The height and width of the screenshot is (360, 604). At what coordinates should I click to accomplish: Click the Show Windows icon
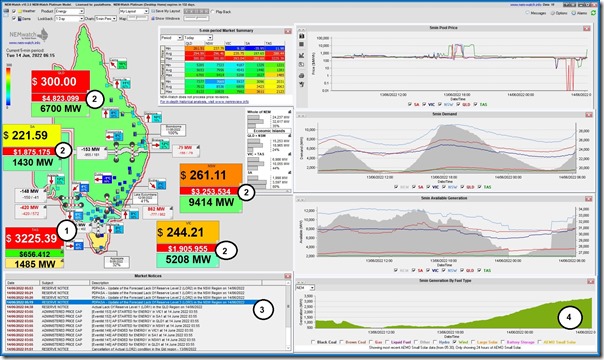pyautogui.click(x=153, y=18)
